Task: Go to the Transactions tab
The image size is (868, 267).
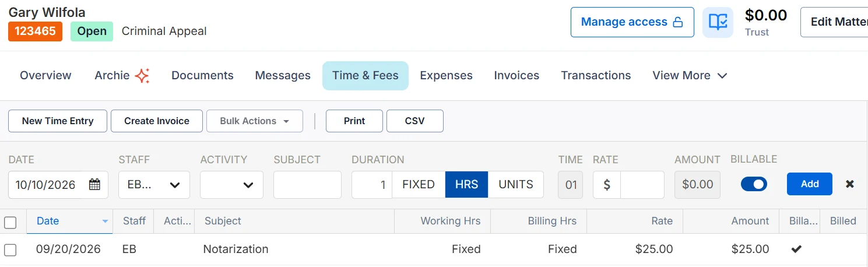Action: click(596, 75)
